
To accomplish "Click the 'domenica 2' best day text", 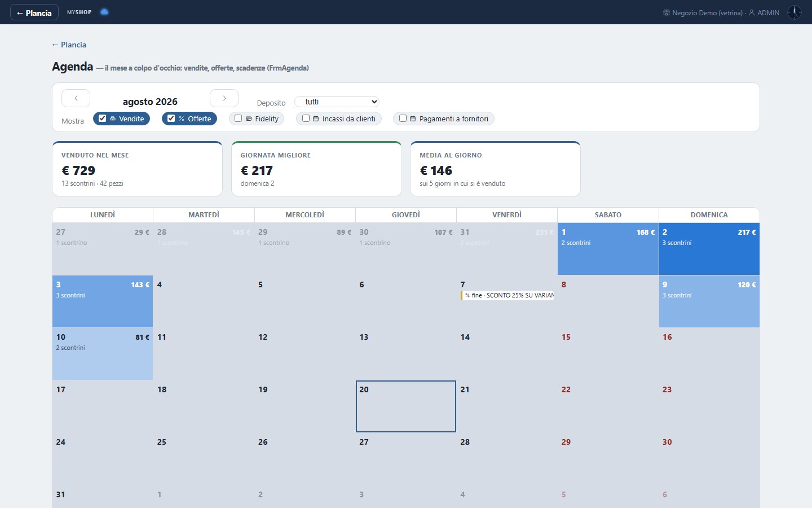I will coord(257,183).
